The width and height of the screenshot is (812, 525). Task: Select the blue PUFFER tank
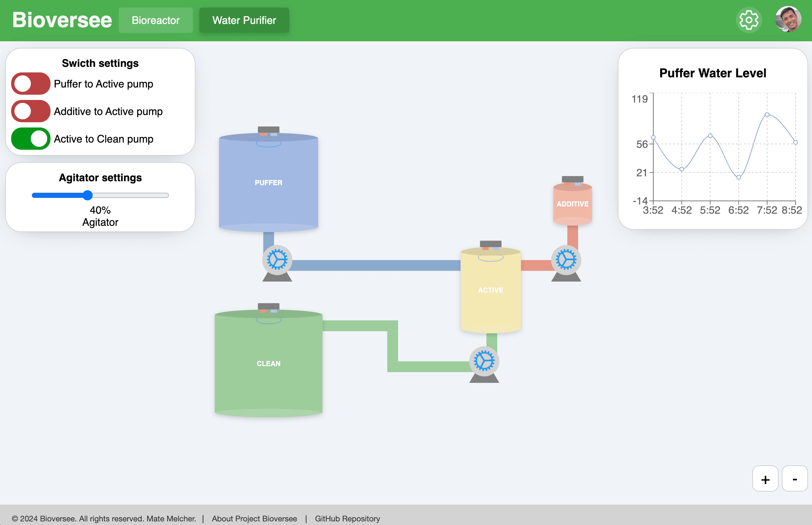point(269,183)
